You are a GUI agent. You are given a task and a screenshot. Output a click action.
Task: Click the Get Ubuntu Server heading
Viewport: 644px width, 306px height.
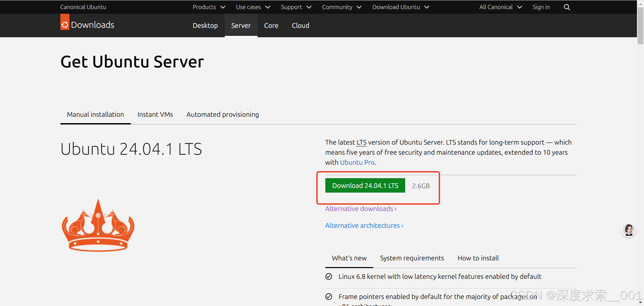click(x=132, y=62)
